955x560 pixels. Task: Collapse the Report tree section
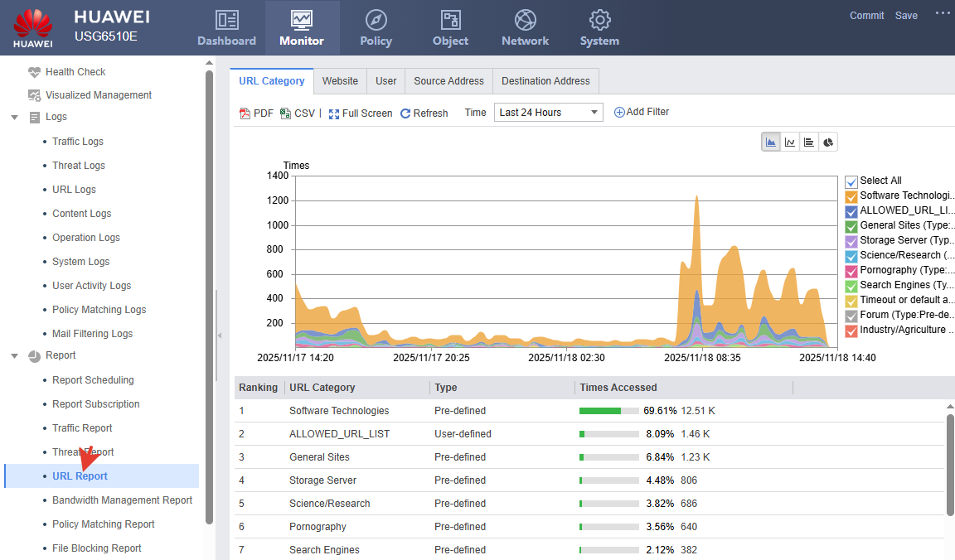pyautogui.click(x=15, y=356)
